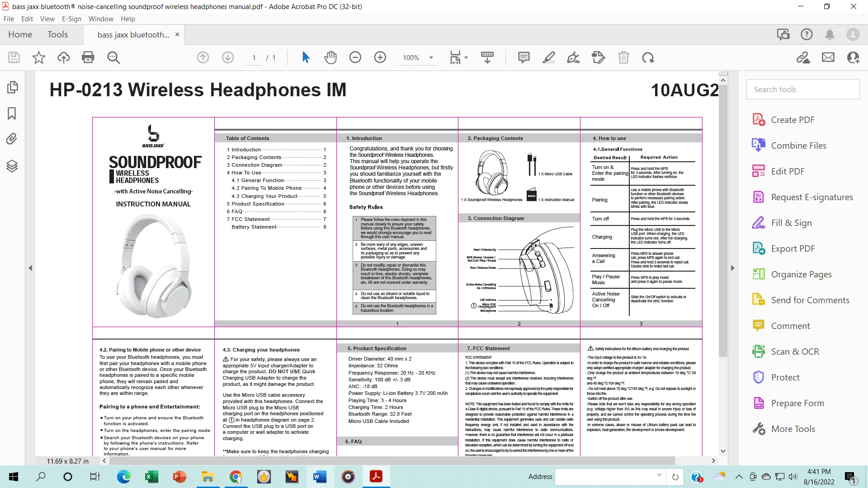868x488 pixels.
Task: Select the Highlight text tool
Action: [x=549, y=57]
